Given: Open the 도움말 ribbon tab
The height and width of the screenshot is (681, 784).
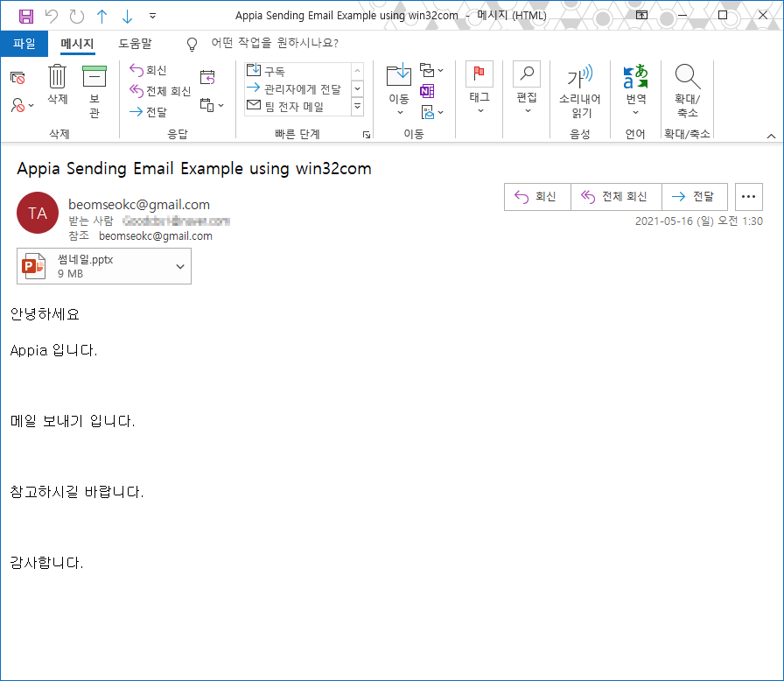Looking at the screenshot, I should tap(135, 44).
